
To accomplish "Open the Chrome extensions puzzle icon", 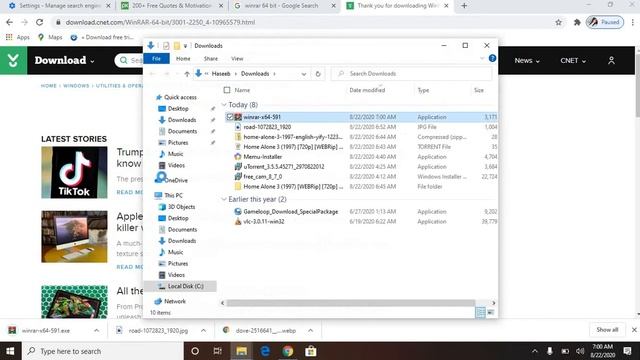I will [577, 22].
